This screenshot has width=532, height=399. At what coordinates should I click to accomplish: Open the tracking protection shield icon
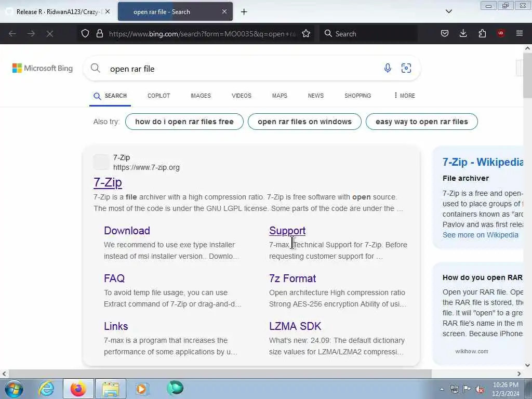point(85,33)
